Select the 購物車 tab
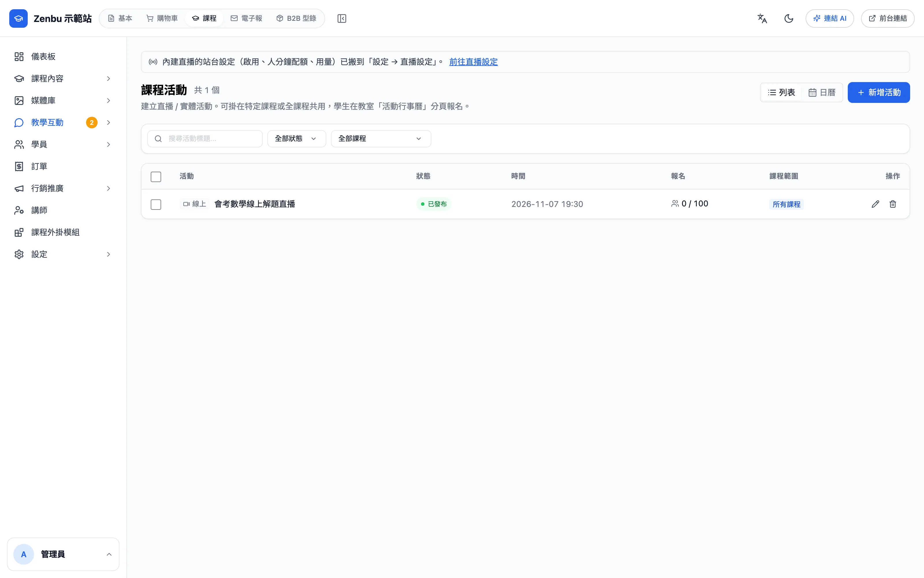Screen dimensions: 924x578 162,18
